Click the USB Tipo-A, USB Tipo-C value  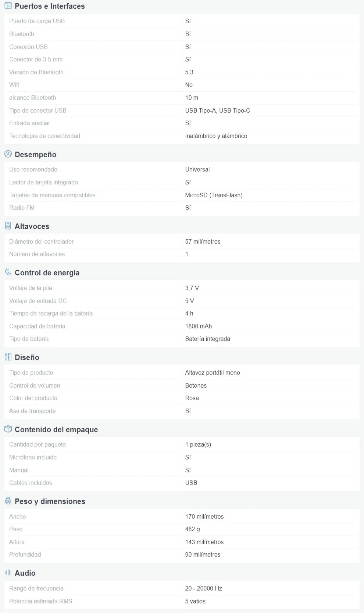point(218,110)
